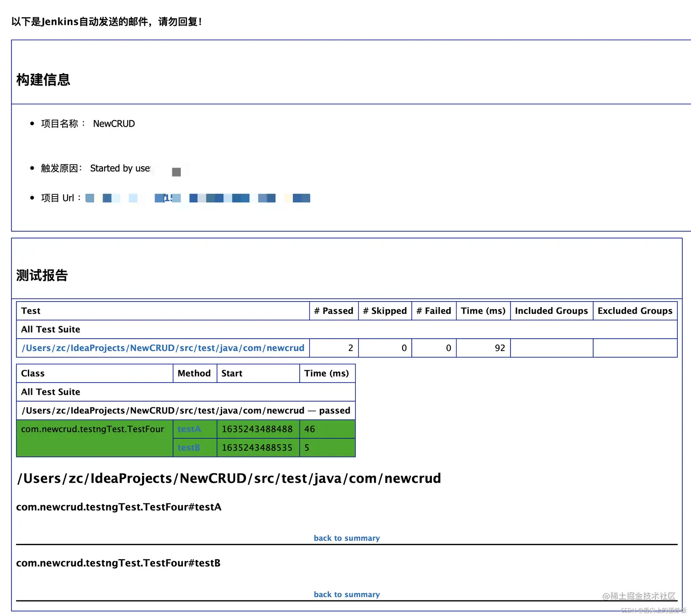Click the '# Passed' column header
Screen dimensions: 691x616
pyautogui.click(x=334, y=311)
